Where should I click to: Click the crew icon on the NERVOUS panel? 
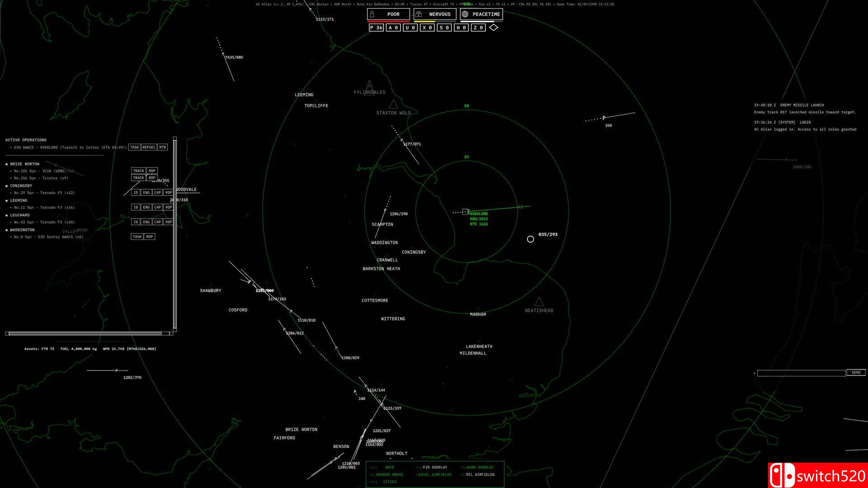pos(420,14)
